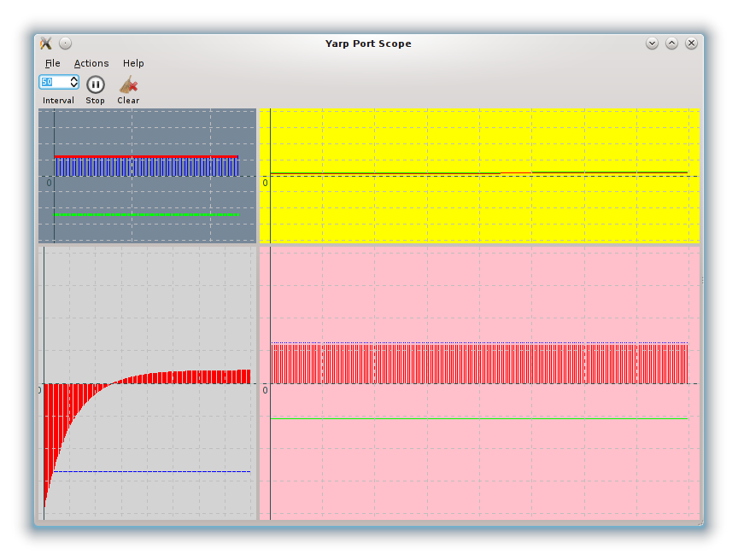Open the X11 window menu icon

46,44
